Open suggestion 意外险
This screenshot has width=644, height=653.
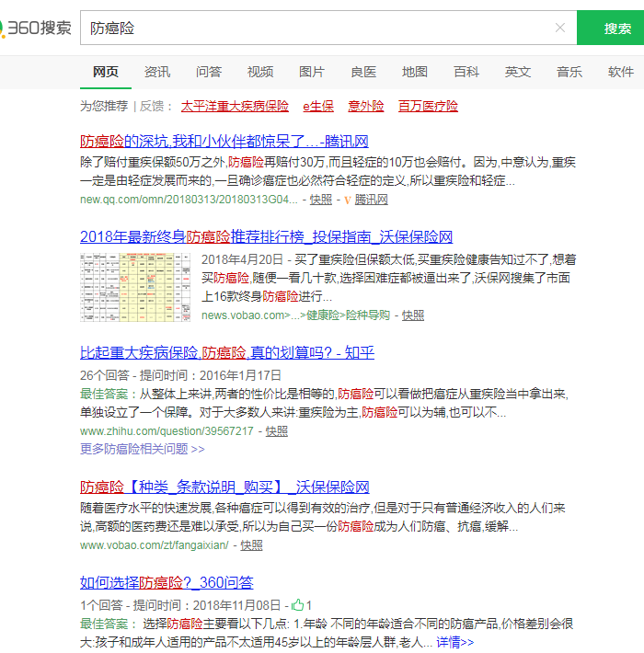coord(366,106)
